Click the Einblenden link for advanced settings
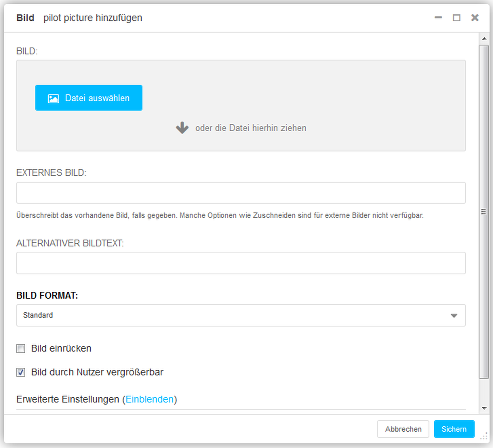Image resolution: width=493 pixels, height=448 pixels. pos(150,399)
